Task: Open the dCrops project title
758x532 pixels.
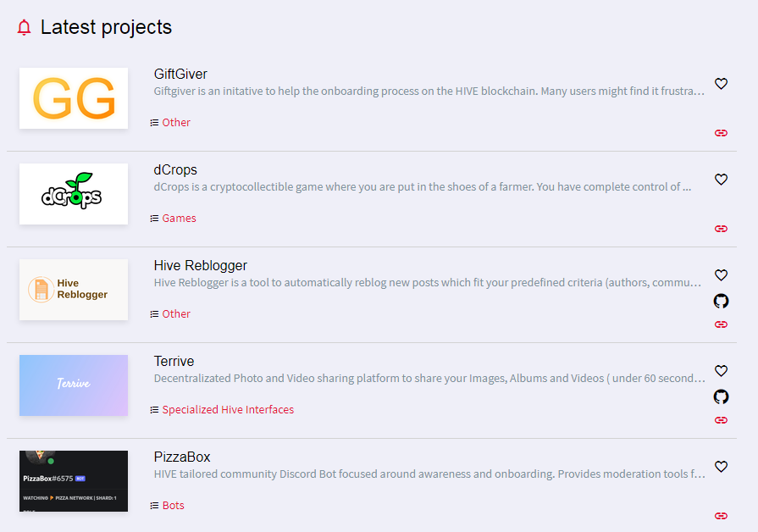Action: pyautogui.click(x=175, y=169)
